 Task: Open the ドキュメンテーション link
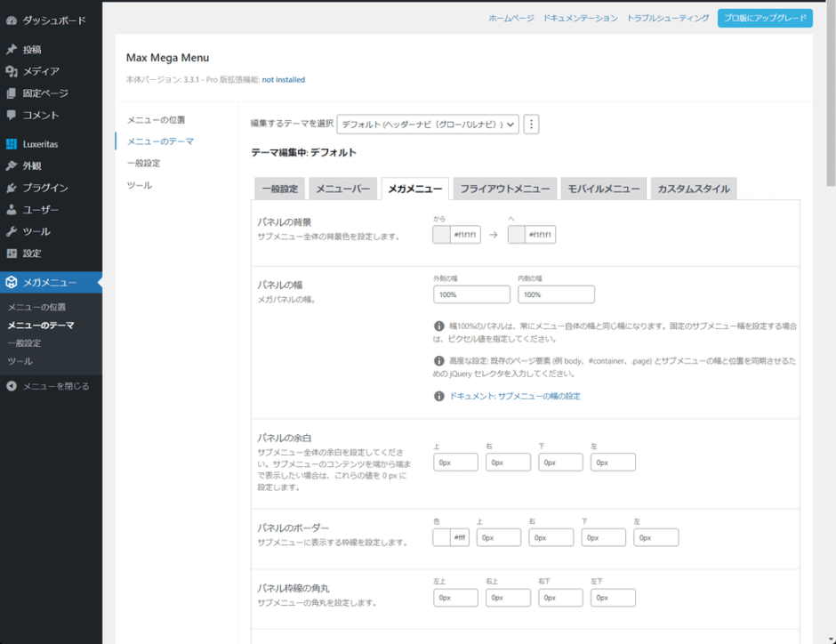click(581, 18)
